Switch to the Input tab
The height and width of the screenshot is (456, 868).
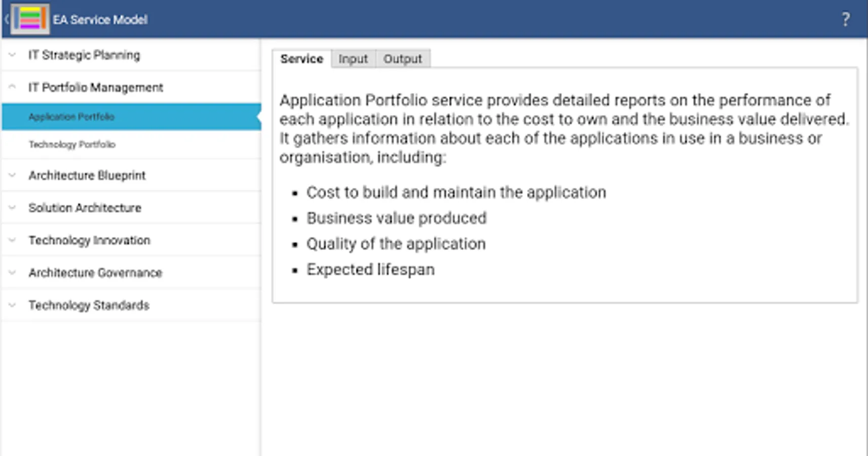[x=353, y=58]
